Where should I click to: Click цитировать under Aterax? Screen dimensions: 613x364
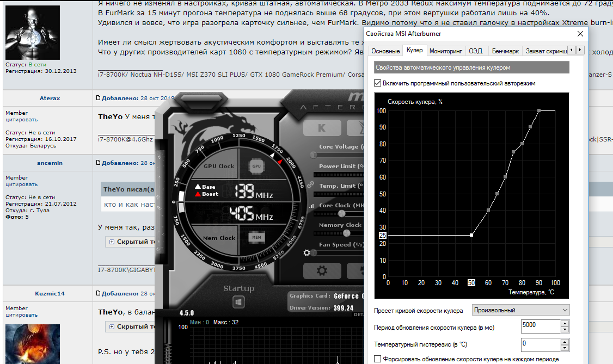21,120
